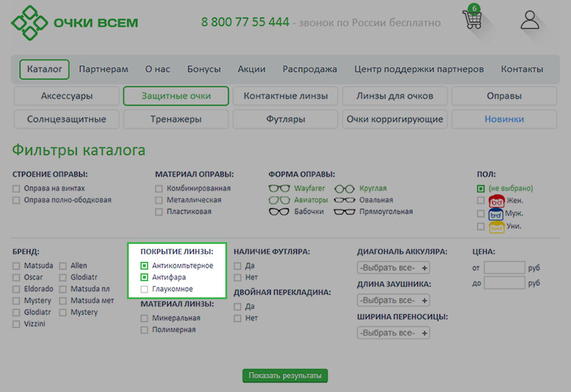This screenshot has height=392, width=571.
Task: Click the Очки Всем logo
Action: 75,23
